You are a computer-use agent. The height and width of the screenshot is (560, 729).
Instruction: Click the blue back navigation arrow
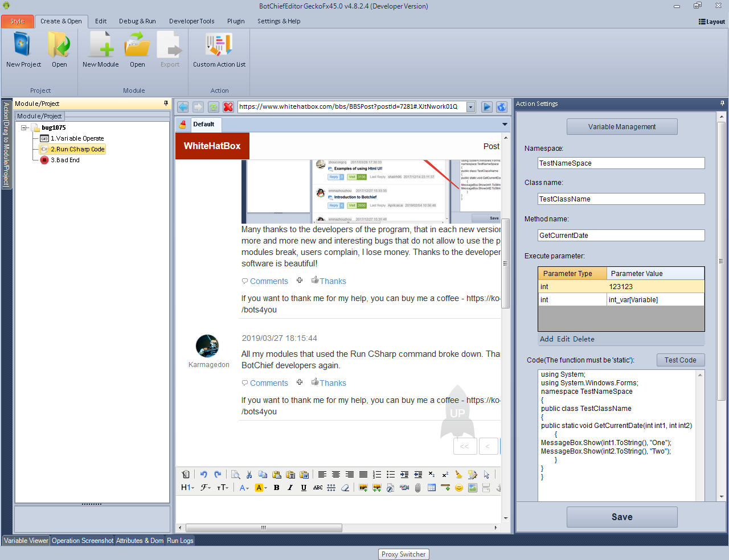[183, 107]
